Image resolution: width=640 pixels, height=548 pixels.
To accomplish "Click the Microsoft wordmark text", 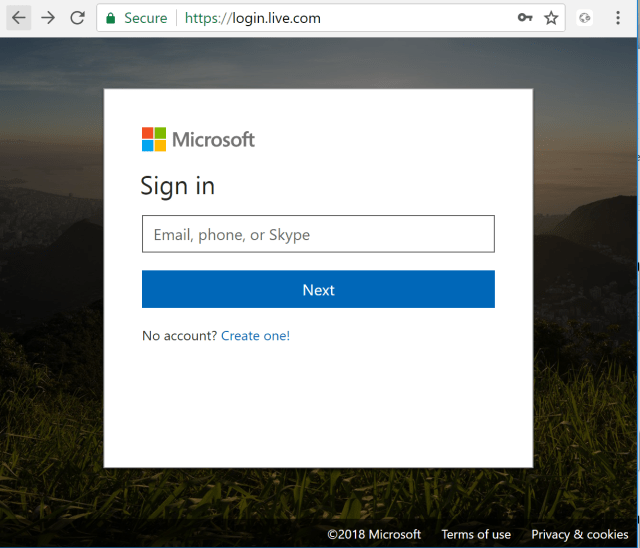I will [213, 139].
